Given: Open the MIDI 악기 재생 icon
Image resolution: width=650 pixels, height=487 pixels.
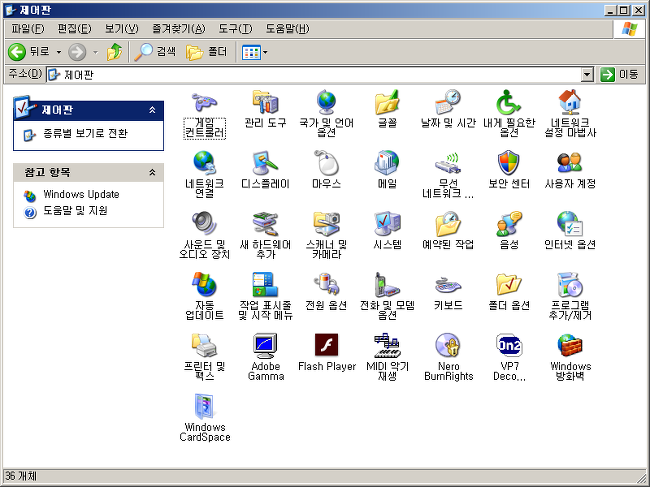Looking at the screenshot, I should (x=387, y=346).
